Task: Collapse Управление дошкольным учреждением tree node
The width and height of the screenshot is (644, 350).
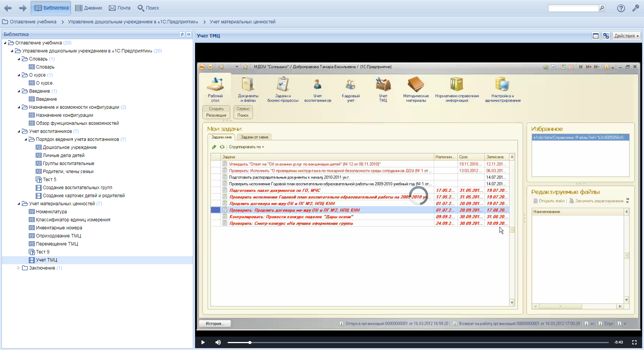Action: [x=12, y=51]
